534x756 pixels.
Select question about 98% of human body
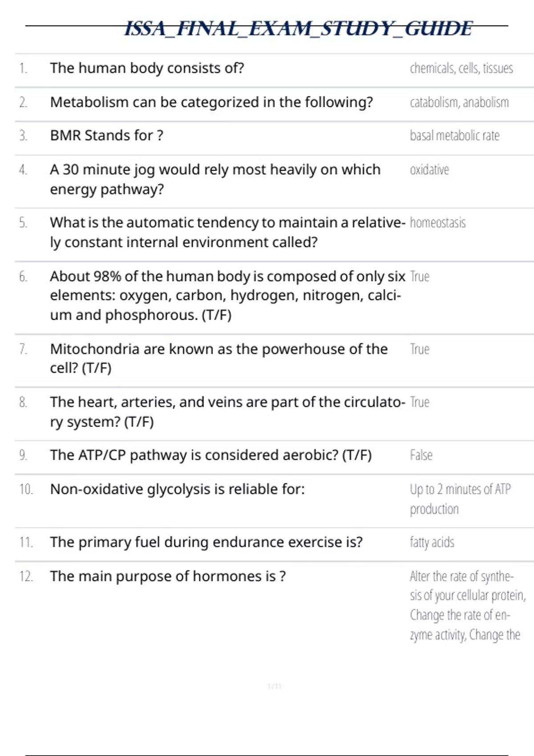pos(227,296)
